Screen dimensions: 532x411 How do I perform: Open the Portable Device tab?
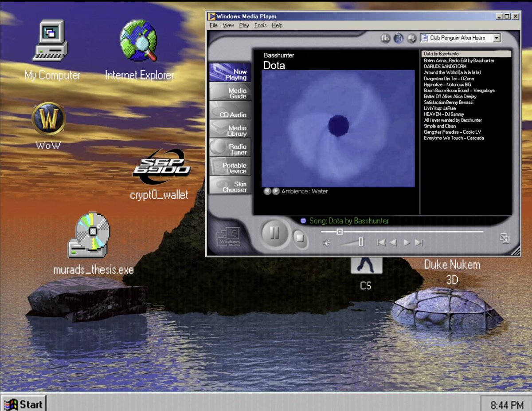click(230, 166)
